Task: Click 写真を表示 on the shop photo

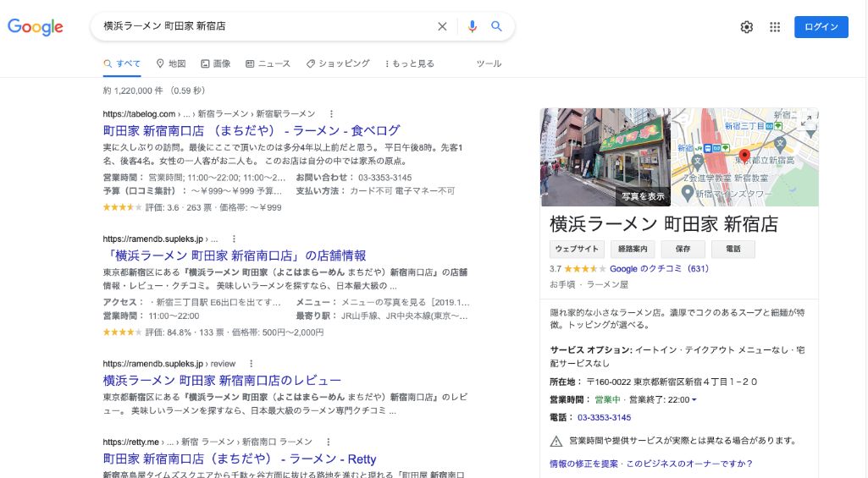Action: click(643, 195)
